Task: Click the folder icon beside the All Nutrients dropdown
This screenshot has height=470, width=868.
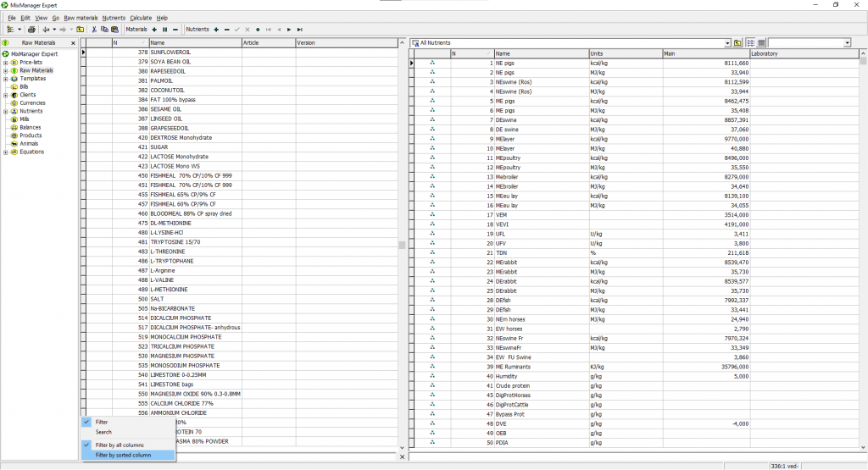Action: [x=737, y=42]
